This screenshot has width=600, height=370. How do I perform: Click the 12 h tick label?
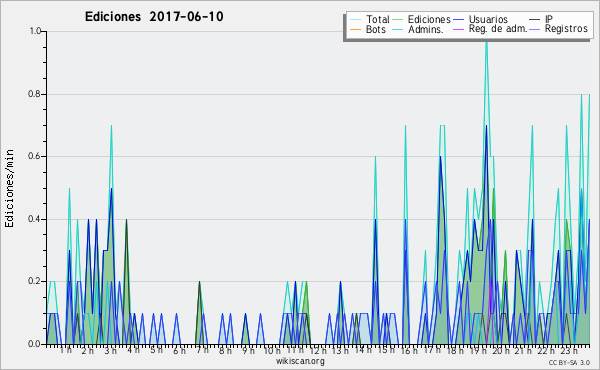[318, 350]
